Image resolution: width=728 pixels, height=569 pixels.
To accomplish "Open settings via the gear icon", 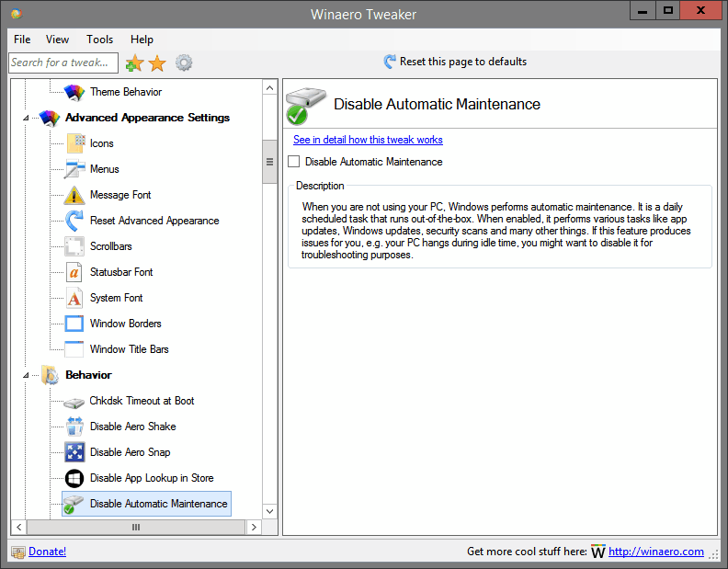I will [x=184, y=63].
